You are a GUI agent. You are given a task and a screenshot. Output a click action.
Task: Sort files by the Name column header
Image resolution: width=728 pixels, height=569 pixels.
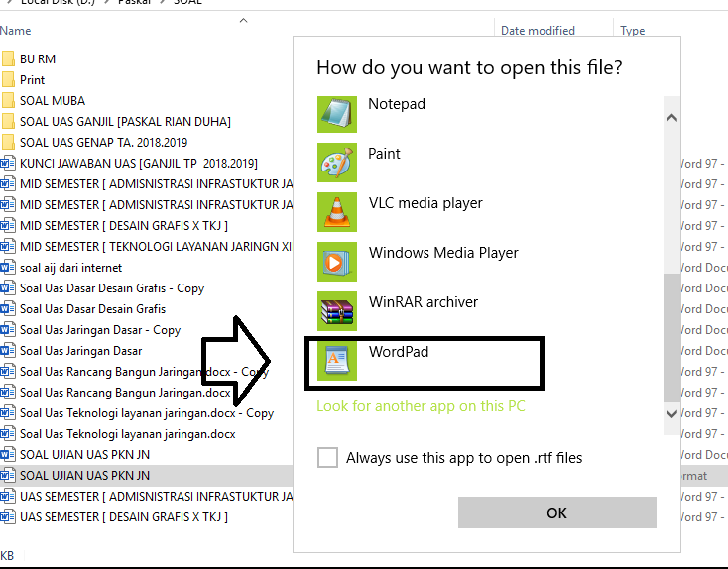click(x=15, y=31)
